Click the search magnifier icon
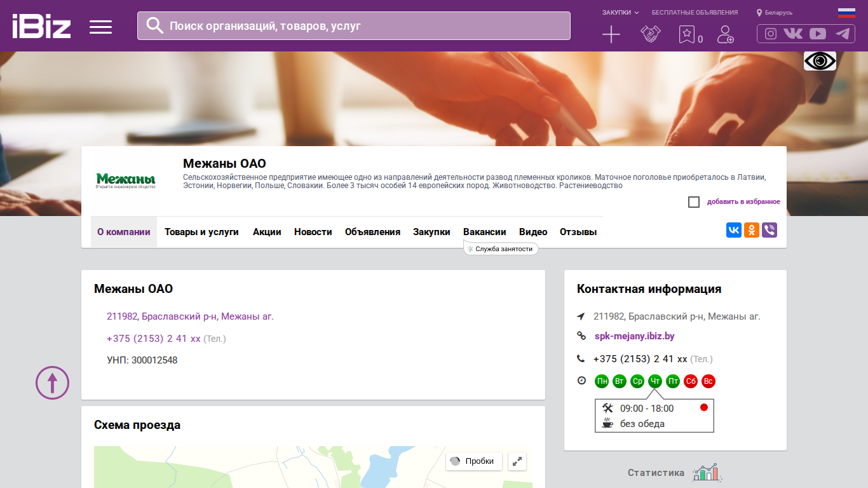This screenshot has height=488, width=868. (x=155, y=25)
